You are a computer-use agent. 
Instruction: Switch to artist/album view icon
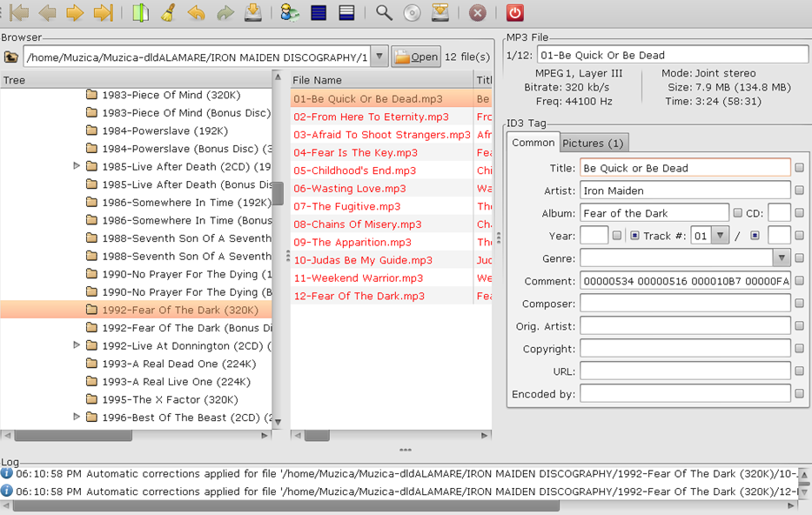click(x=290, y=12)
